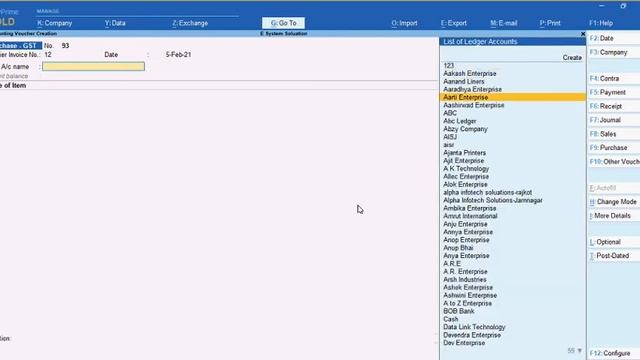Select Aashirwad Enterprise ledger

[473, 105]
